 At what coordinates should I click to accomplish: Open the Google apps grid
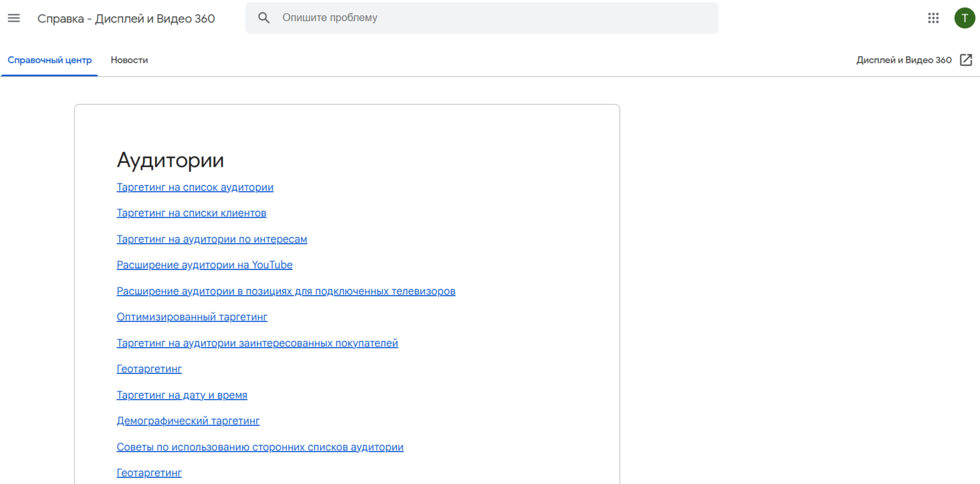[933, 18]
